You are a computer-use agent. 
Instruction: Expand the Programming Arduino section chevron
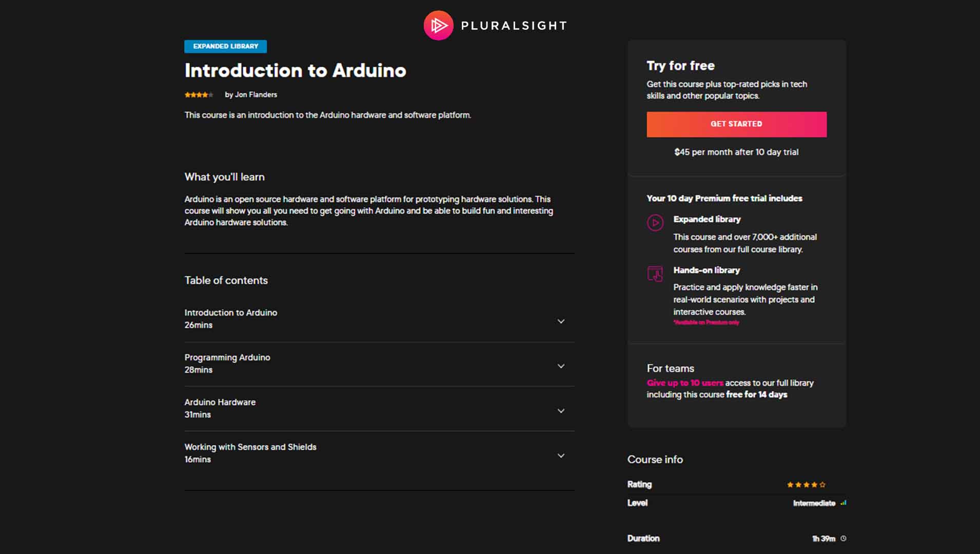561,366
